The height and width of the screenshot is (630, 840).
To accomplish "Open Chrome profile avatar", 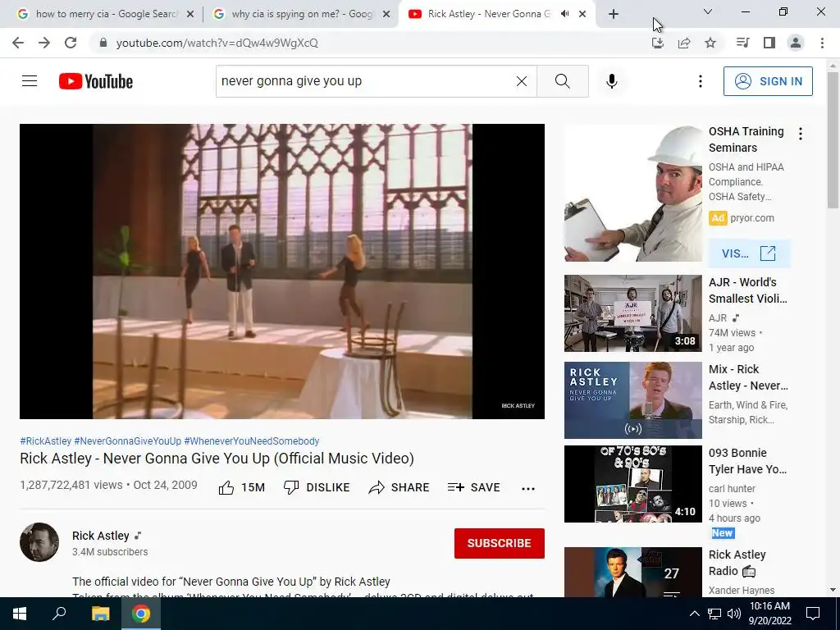I will coord(796,43).
